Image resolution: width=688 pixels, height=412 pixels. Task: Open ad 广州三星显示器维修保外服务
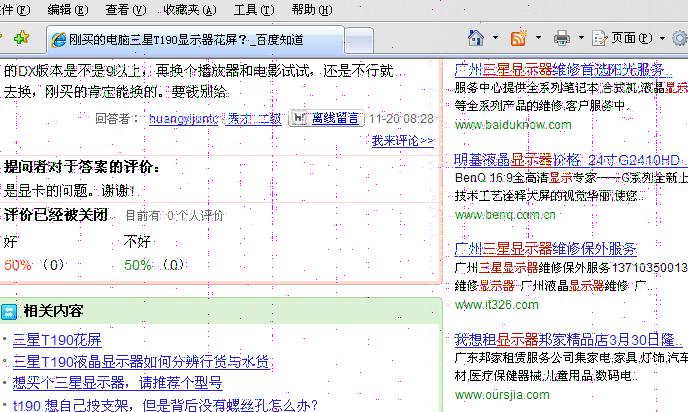point(545,249)
